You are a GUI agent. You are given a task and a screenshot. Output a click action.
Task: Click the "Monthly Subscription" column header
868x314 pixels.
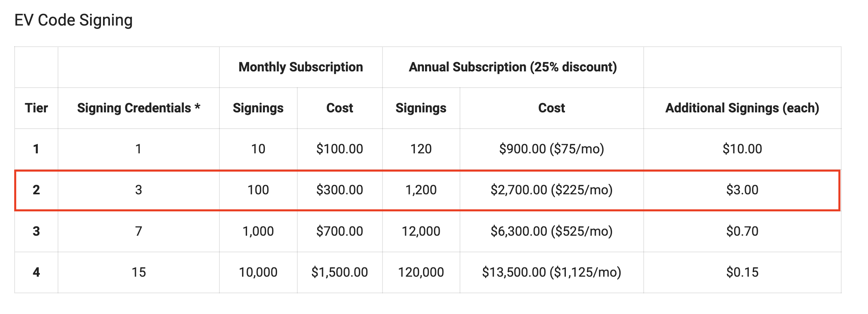(x=301, y=67)
